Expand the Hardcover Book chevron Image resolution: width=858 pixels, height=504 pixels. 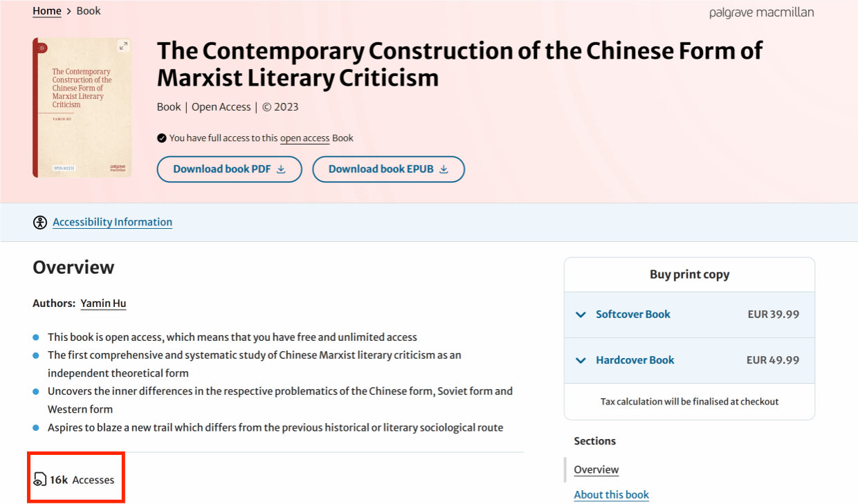(581, 360)
